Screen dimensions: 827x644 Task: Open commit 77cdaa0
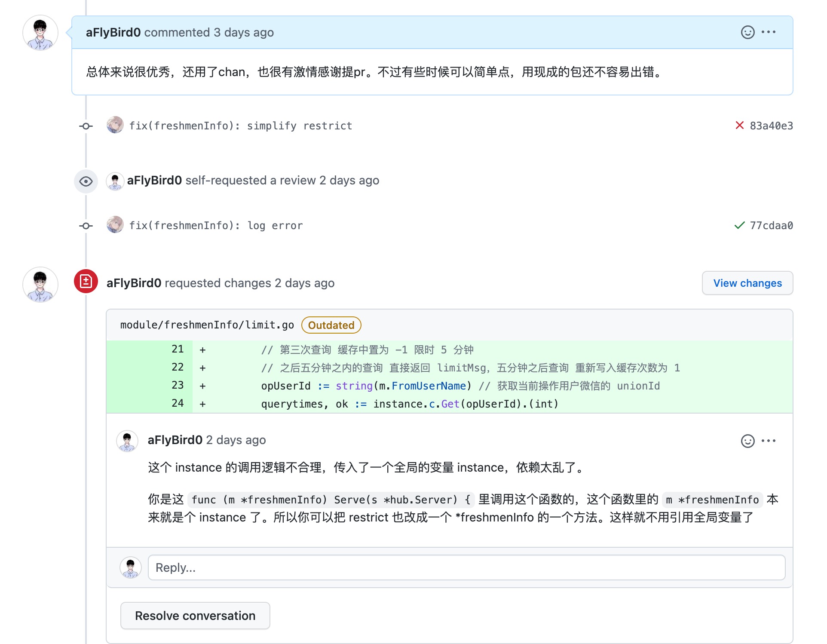click(771, 225)
